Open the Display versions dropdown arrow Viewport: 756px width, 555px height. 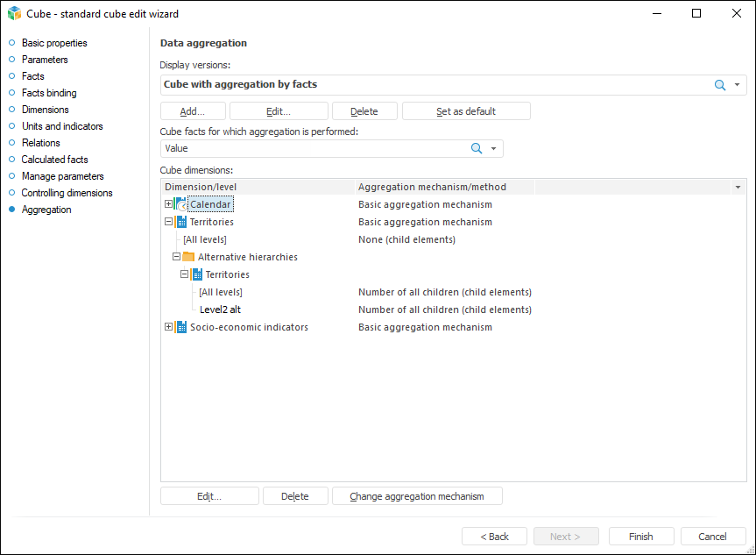[738, 85]
